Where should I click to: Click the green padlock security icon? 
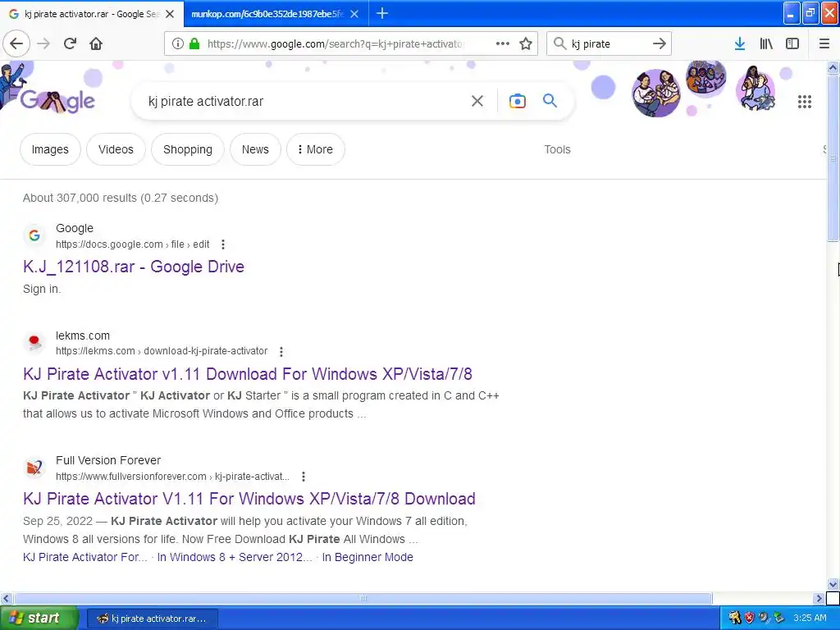click(x=194, y=44)
